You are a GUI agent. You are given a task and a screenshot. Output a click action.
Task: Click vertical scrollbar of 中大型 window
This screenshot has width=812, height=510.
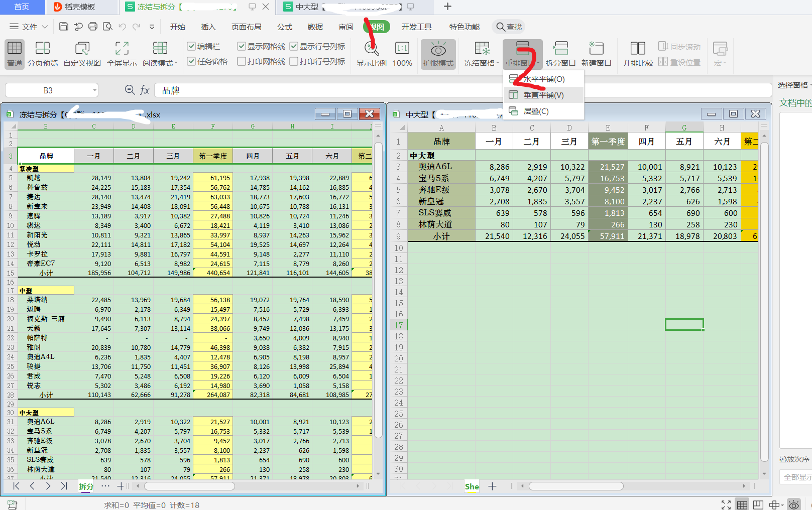pyautogui.click(x=764, y=301)
